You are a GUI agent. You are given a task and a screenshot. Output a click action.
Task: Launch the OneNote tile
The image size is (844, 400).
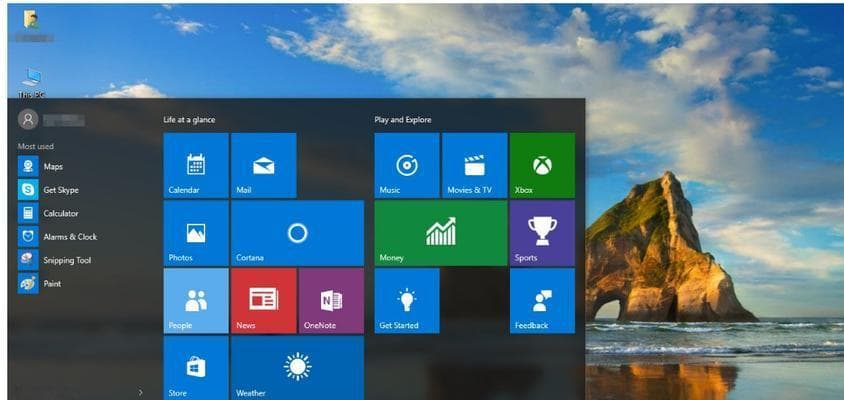click(x=331, y=301)
